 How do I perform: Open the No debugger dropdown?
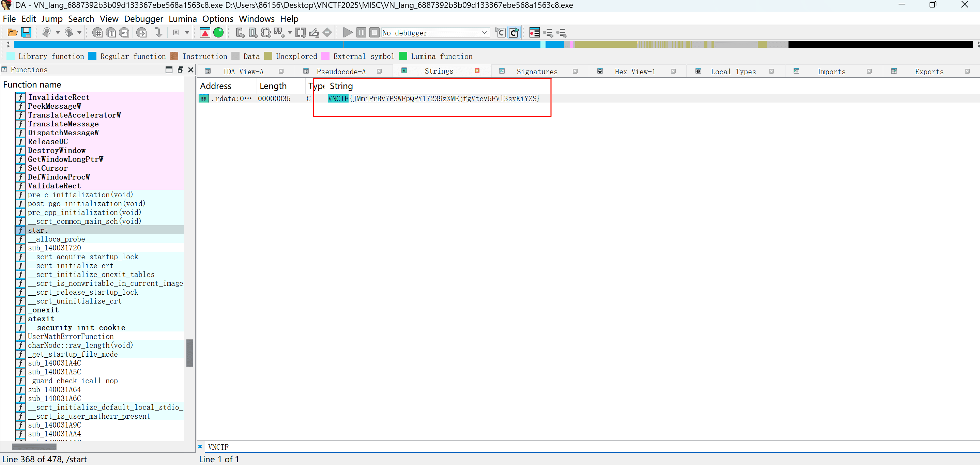coord(484,33)
